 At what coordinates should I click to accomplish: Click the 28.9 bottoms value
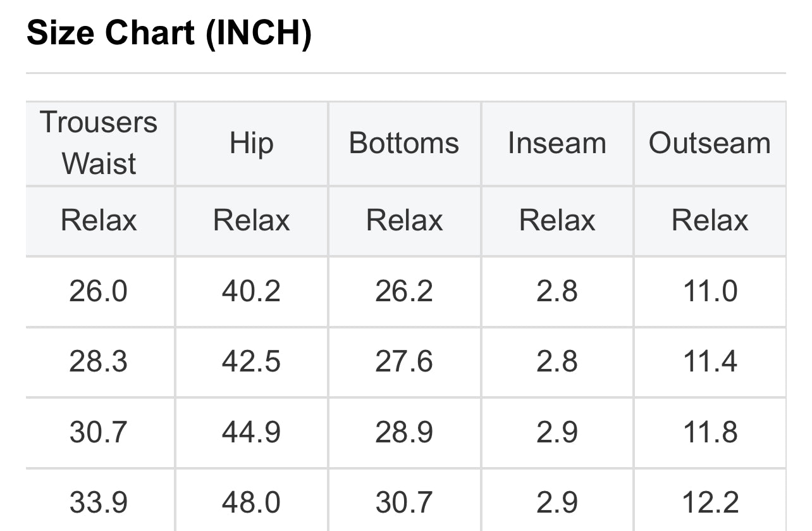pyautogui.click(x=404, y=432)
